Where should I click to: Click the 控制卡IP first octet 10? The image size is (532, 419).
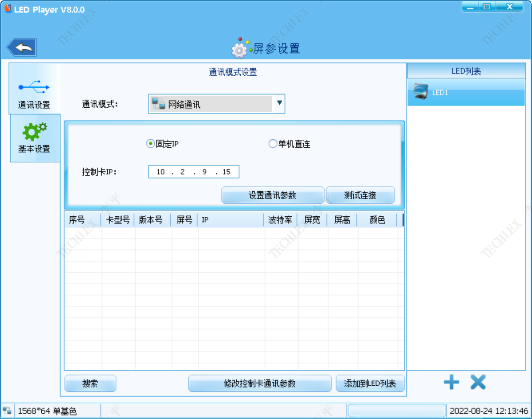160,172
